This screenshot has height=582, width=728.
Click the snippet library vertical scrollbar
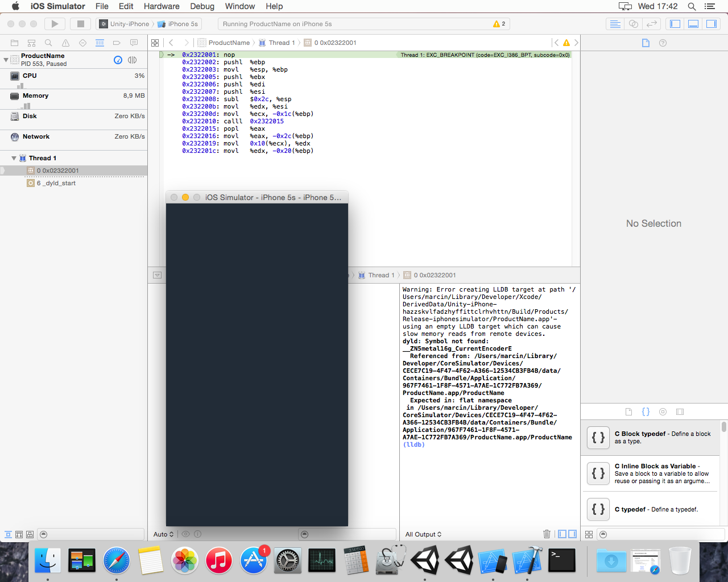[x=723, y=427]
